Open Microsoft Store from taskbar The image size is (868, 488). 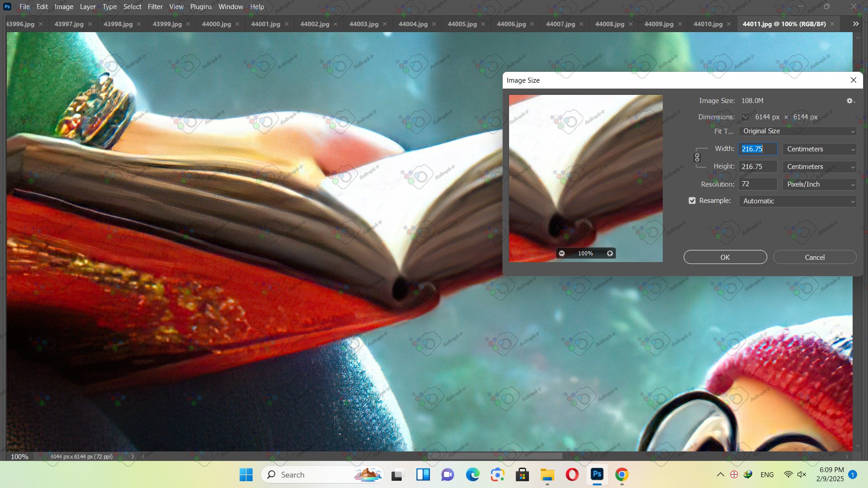pyautogui.click(x=522, y=475)
